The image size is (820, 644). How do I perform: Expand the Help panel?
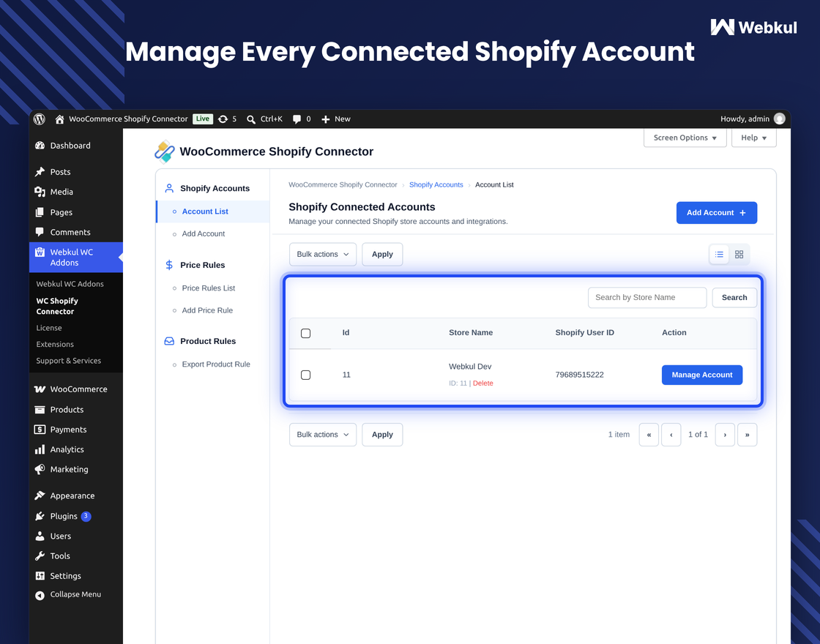point(753,138)
